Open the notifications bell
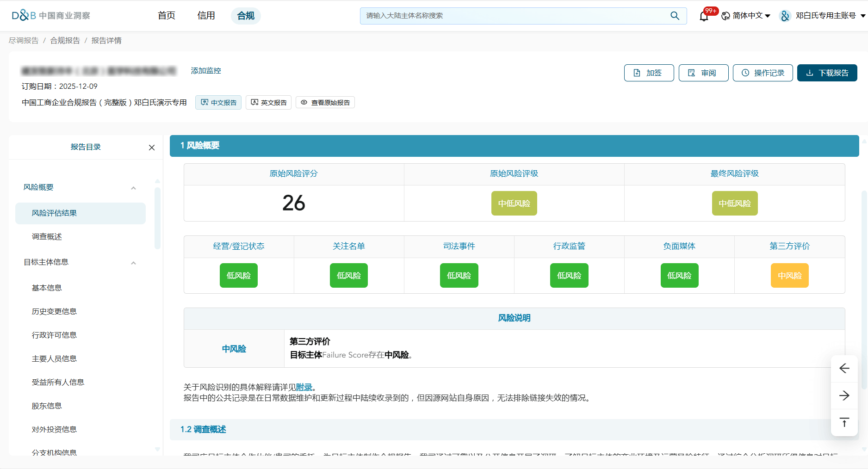The width and height of the screenshot is (868, 469). click(704, 17)
